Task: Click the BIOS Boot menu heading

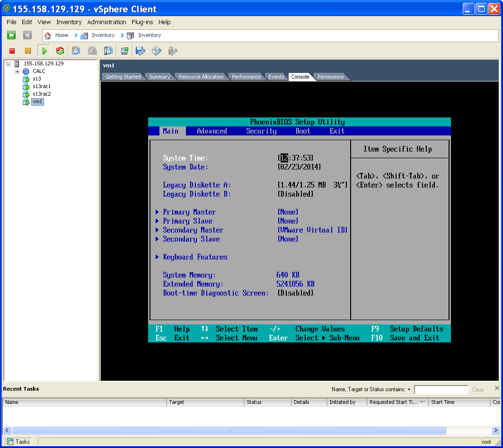Action: 303,131
